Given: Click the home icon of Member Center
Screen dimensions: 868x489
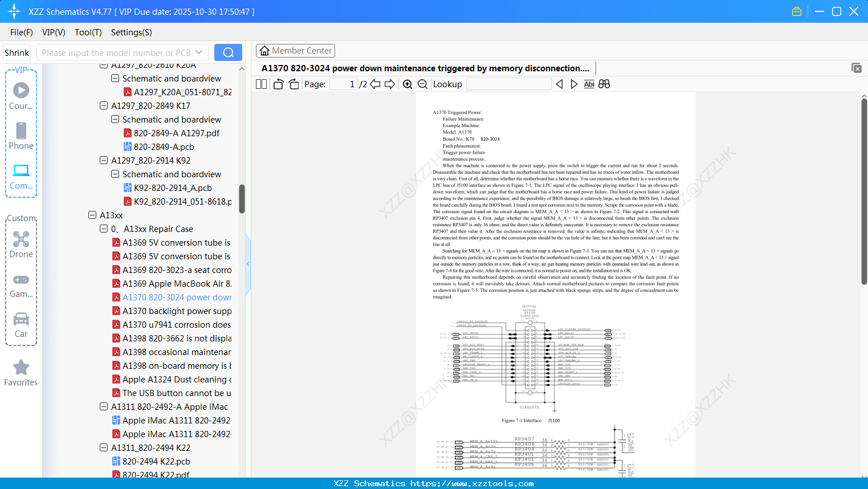Looking at the screenshot, I should point(264,51).
